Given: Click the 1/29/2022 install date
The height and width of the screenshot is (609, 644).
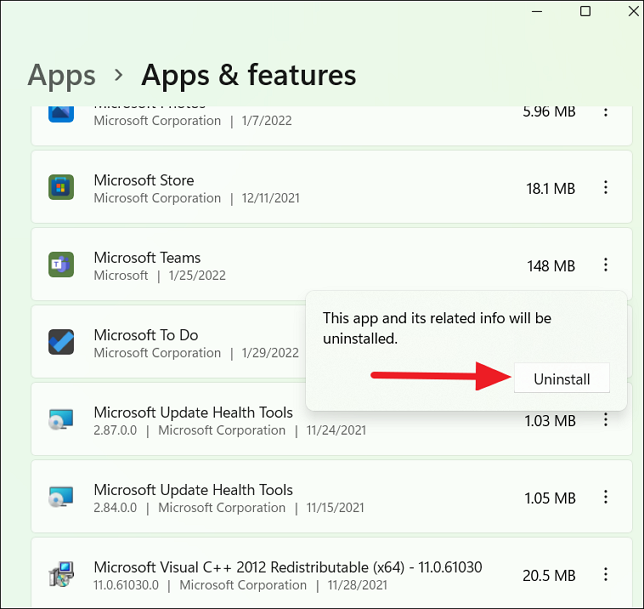Looking at the screenshot, I should (270, 353).
